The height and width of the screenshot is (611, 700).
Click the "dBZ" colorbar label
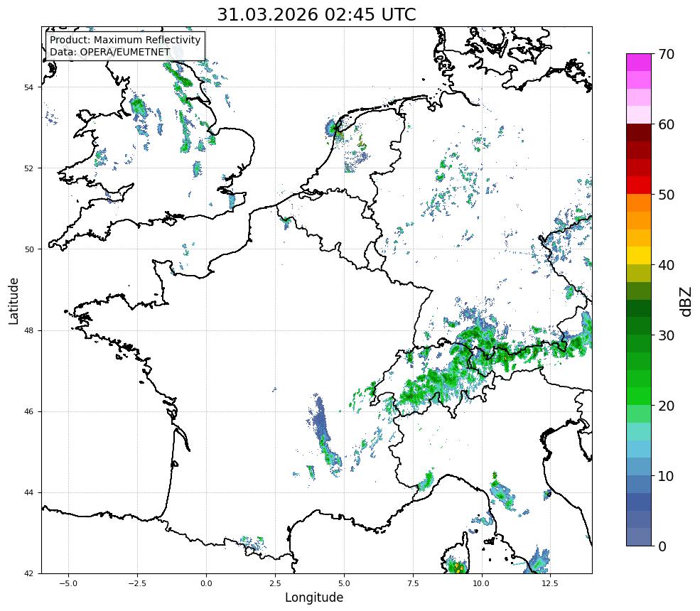point(684,300)
